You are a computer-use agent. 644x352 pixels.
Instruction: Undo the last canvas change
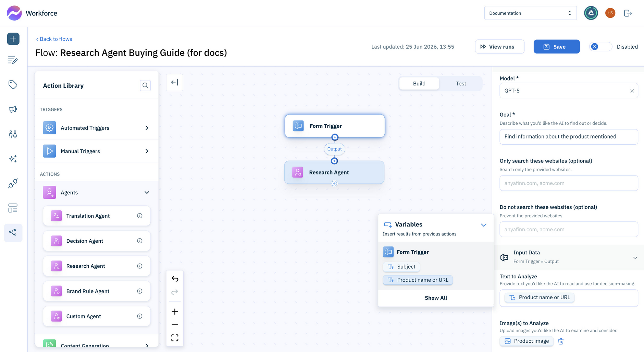click(175, 279)
